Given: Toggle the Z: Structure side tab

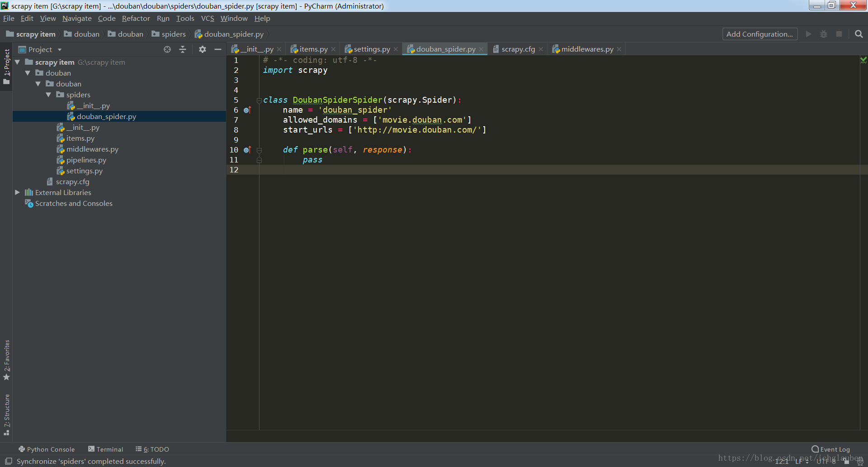Looking at the screenshot, I should point(6,415).
